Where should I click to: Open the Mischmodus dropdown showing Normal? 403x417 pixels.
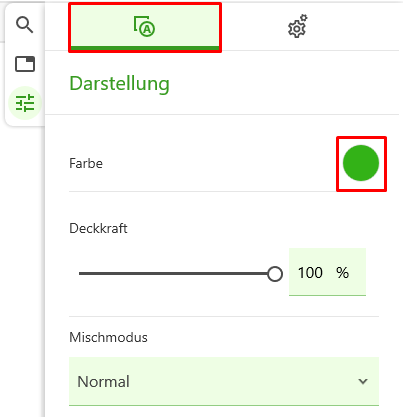(x=224, y=381)
